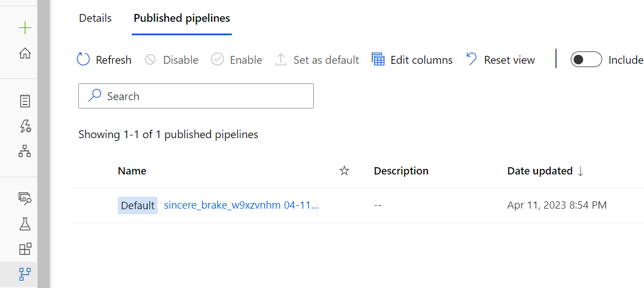Go to Home via house icon
This screenshot has width=644, height=288.
pos(25,54)
